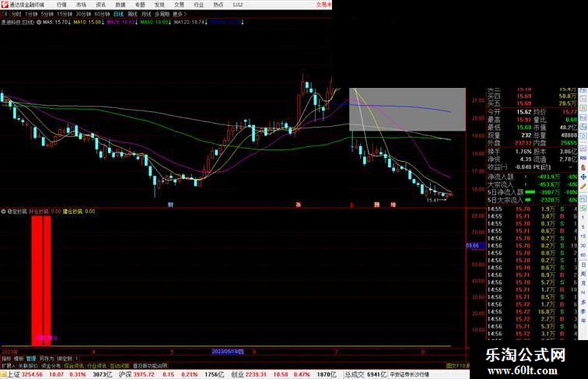Open the 资金分布 bottom tab
The height and width of the screenshot is (379, 588).
[x=51, y=365]
